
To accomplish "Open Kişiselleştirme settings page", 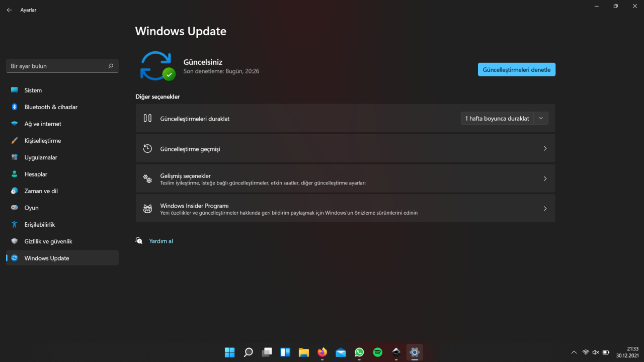I will (62, 141).
